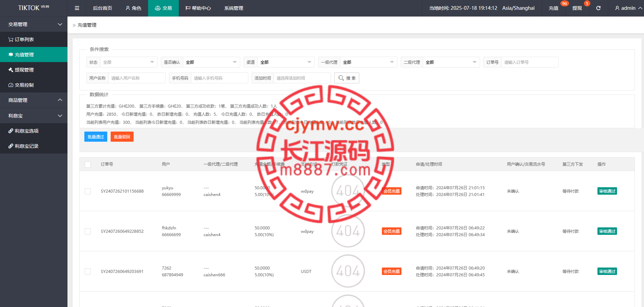Check the row for order SY2407260649228852
Viewport: 644px width, 307px height.
pyautogui.click(x=88, y=231)
